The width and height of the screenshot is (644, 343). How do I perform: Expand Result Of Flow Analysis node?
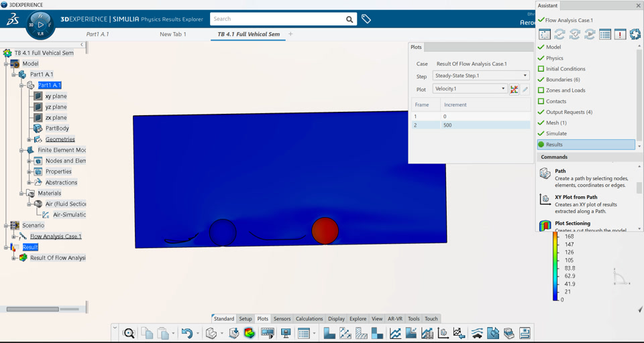click(14, 258)
